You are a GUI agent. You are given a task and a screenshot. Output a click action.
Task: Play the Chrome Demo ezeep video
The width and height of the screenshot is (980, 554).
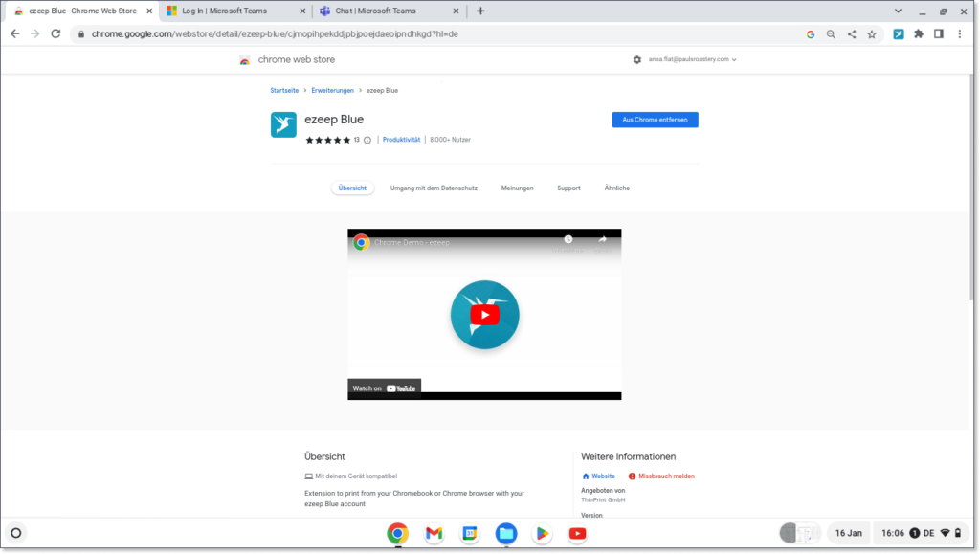pyautogui.click(x=484, y=315)
